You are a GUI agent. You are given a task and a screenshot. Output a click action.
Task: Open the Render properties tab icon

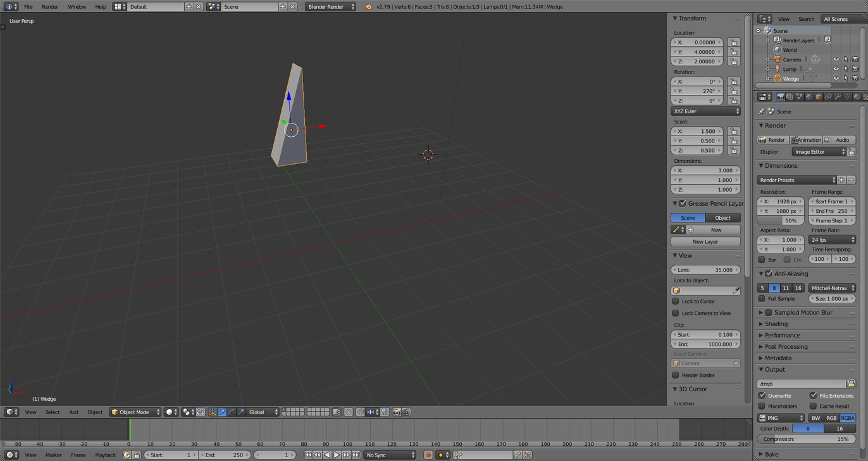tap(781, 96)
